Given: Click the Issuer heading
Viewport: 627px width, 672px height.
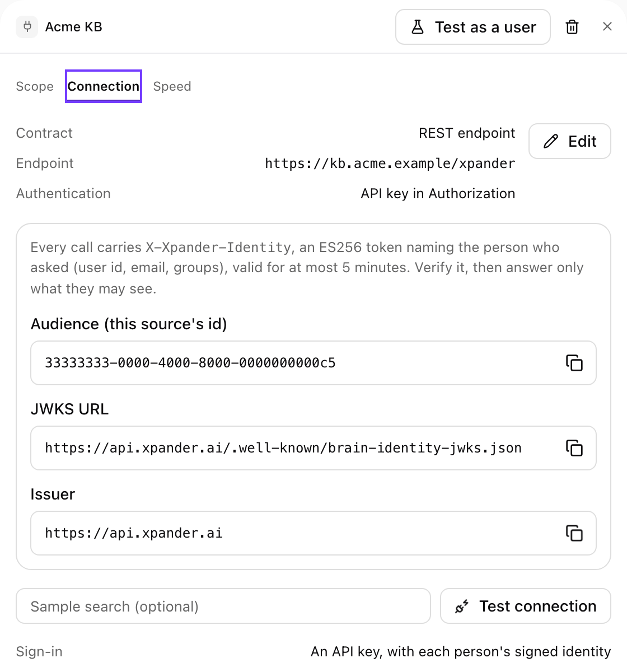Looking at the screenshot, I should click(53, 494).
